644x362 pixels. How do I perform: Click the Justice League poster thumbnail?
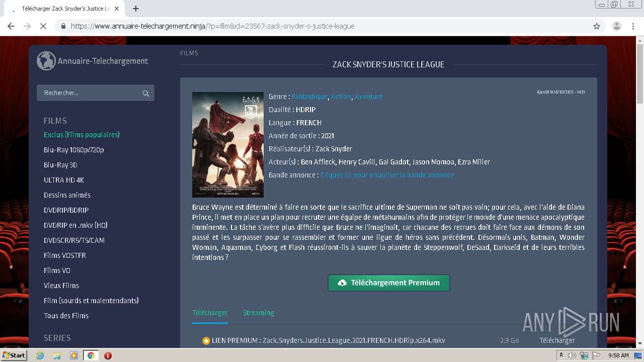(228, 145)
